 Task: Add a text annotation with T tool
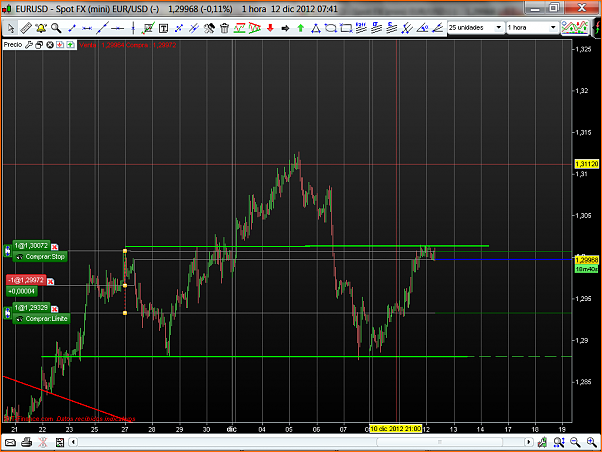[x=164, y=28]
